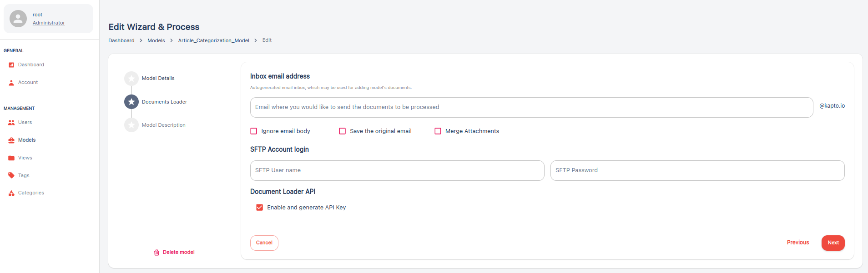Open the Article_Categorization_Model breadcrumb link

coord(213,40)
